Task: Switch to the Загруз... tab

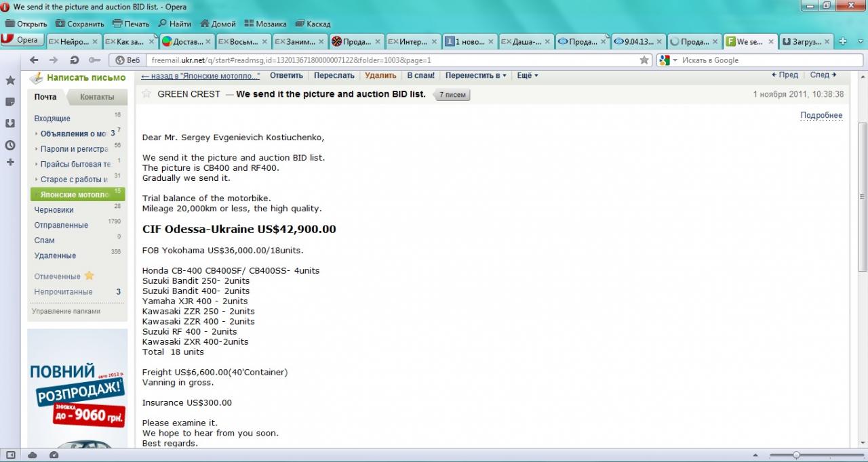Action: click(807, 41)
